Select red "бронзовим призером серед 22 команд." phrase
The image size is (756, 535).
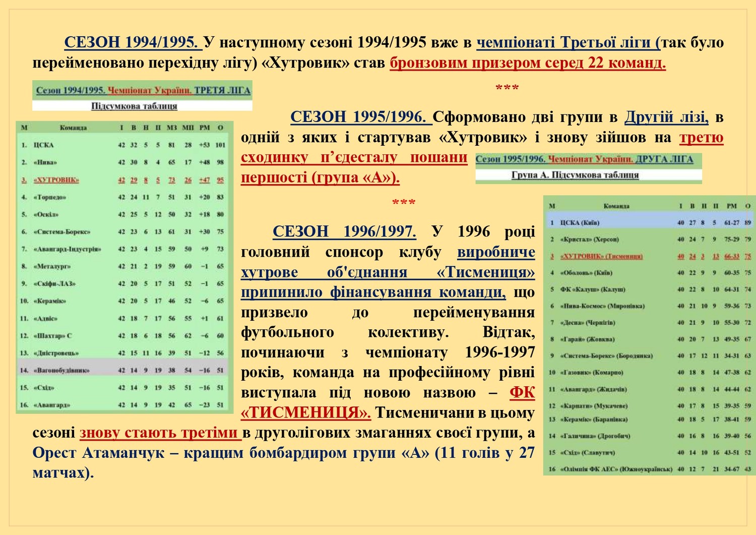528,63
